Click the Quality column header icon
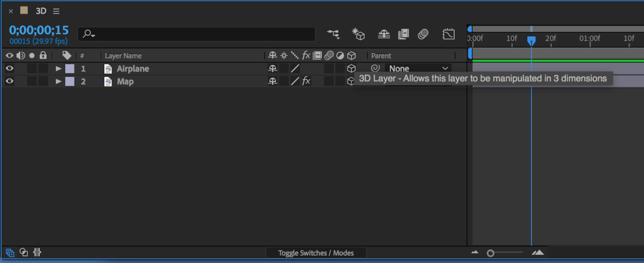Image resolution: width=644 pixels, height=263 pixels. tap(295, 55)
